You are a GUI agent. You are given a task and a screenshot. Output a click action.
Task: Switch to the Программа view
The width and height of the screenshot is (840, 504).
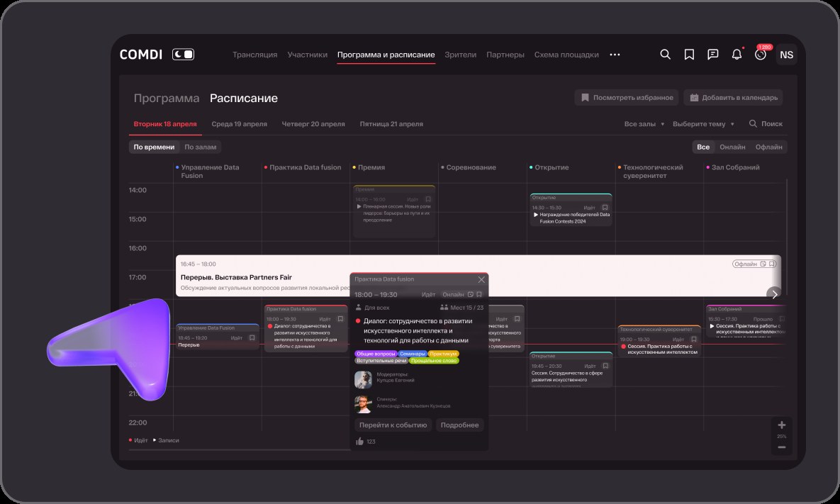(167, 98)
